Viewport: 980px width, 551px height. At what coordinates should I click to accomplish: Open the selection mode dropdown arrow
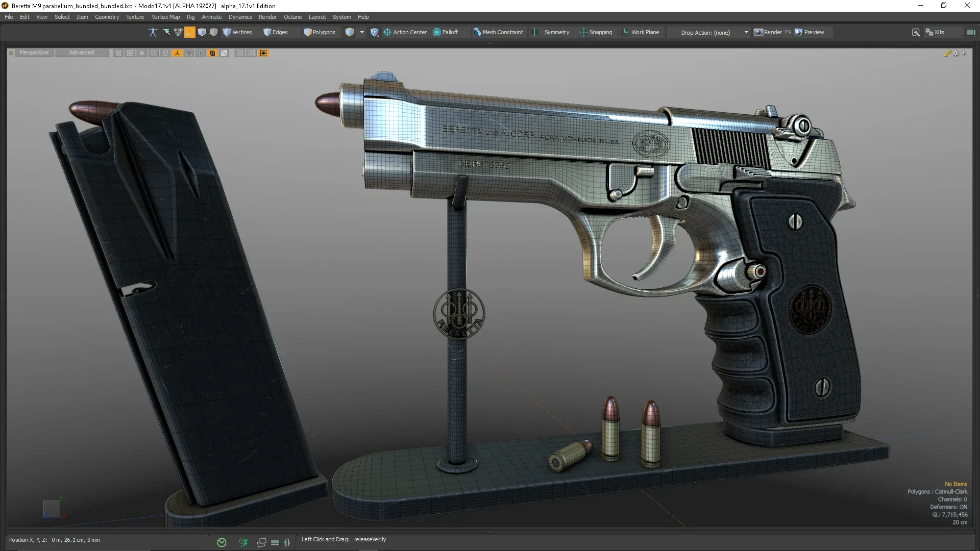(362, 32)
